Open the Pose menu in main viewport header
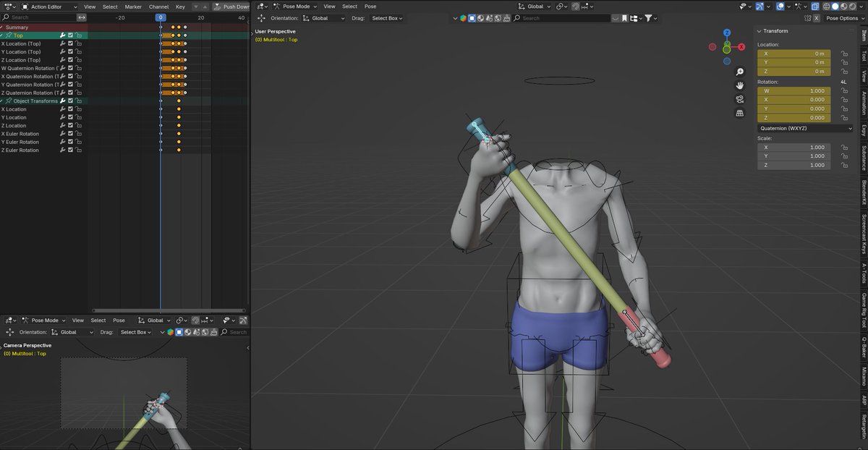This screenshot has height=450, width=868. 370,7
